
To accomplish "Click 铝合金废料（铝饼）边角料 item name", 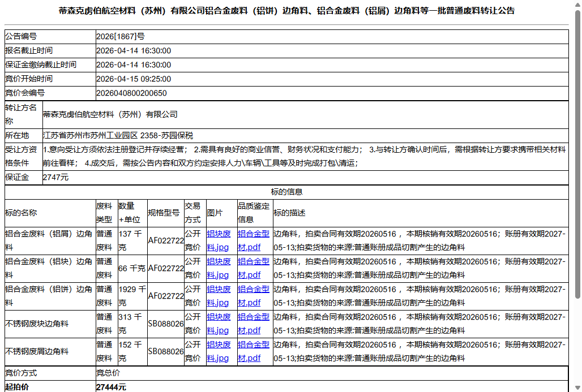I will tap(49, 296).
